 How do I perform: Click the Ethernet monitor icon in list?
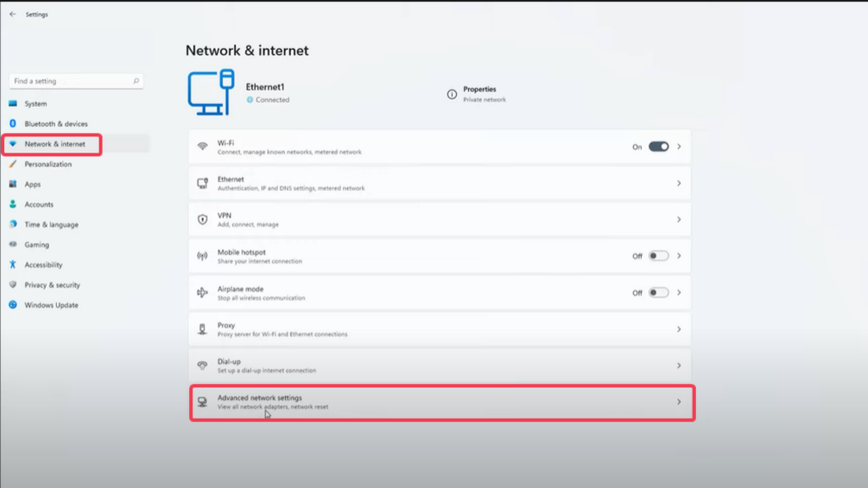(x=203, y=183)
